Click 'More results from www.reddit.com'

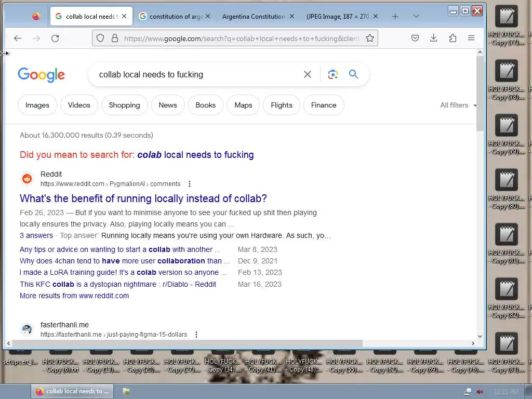click(x=74, y=296)
